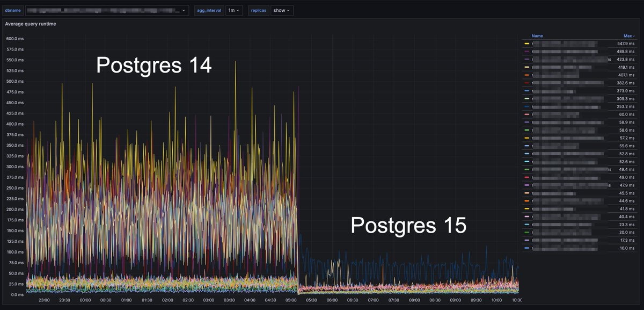
Task: Select the 52.8 ms legend value
Action: point(628,154)
